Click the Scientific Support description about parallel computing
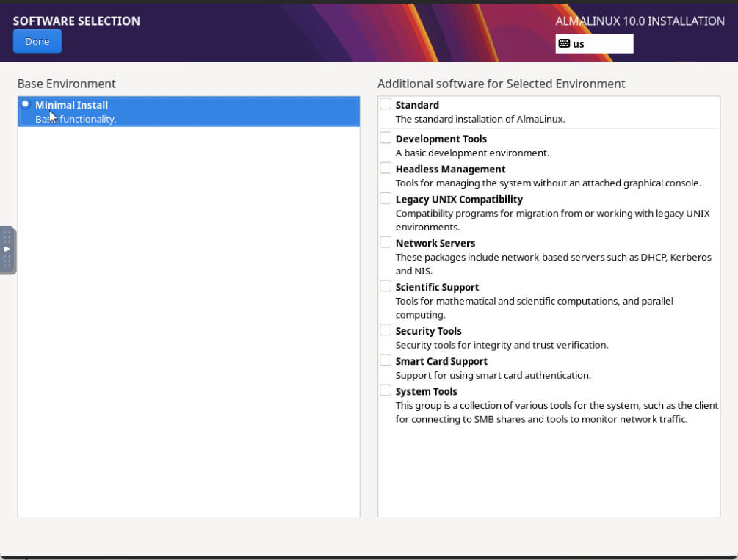738x560 pixels. (x=534, y=308)
